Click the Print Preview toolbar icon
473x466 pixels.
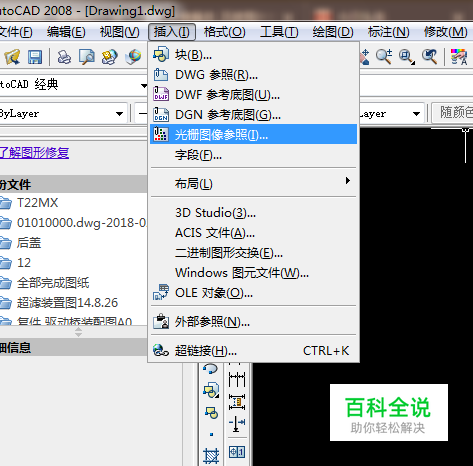click(87, 57)
